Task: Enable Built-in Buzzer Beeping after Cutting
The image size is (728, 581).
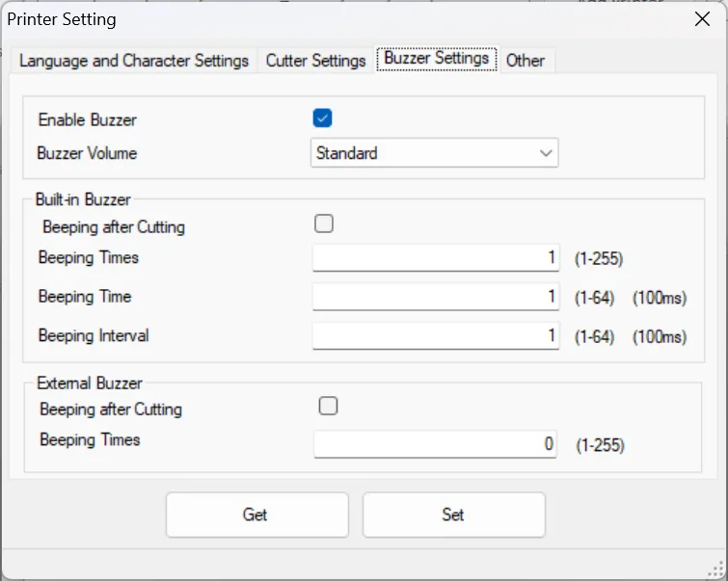Action: click(x=324, y=224)
